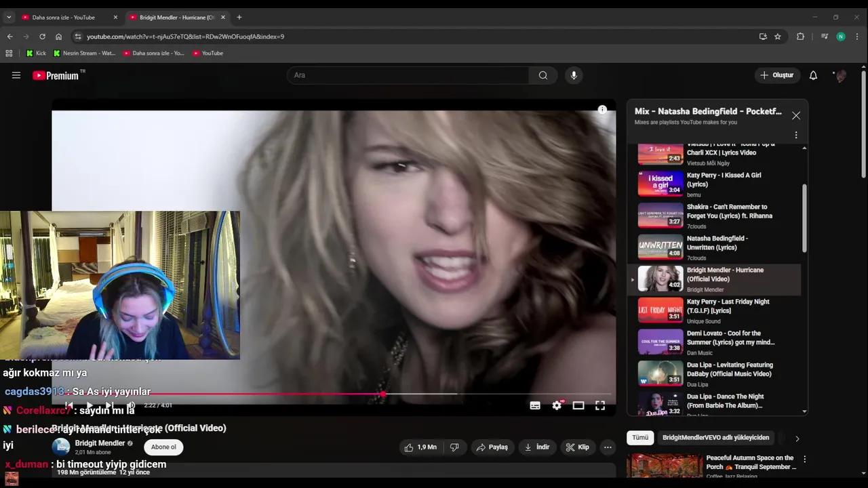Image resolution: width=868 pixels, height=488 pixels.
Task: Open Chrome profile N avatar
Action: (841, 37)
